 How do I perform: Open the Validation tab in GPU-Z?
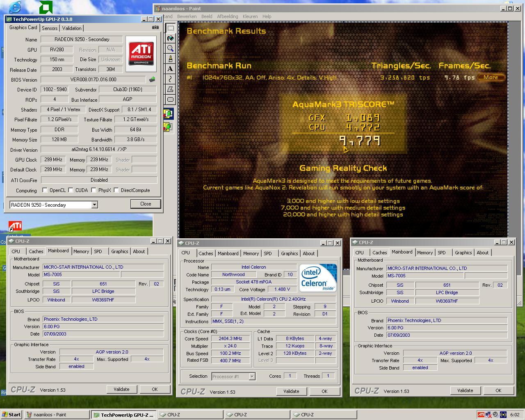click(72, 28)
